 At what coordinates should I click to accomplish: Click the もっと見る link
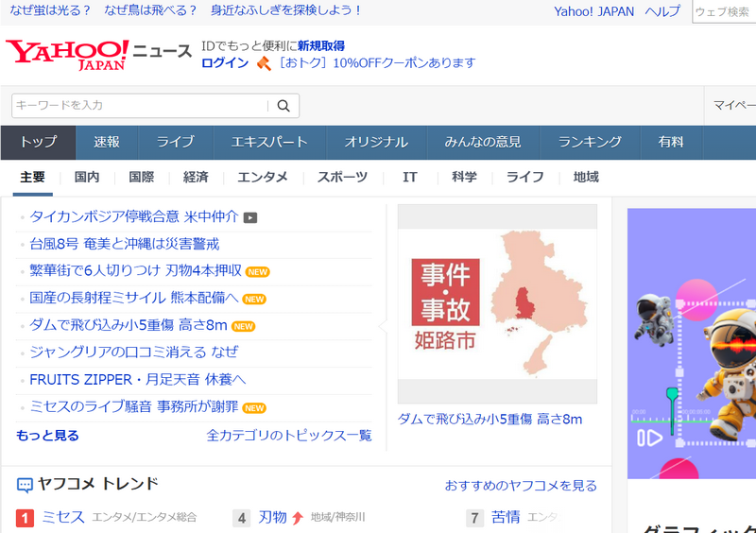[47, 436]
